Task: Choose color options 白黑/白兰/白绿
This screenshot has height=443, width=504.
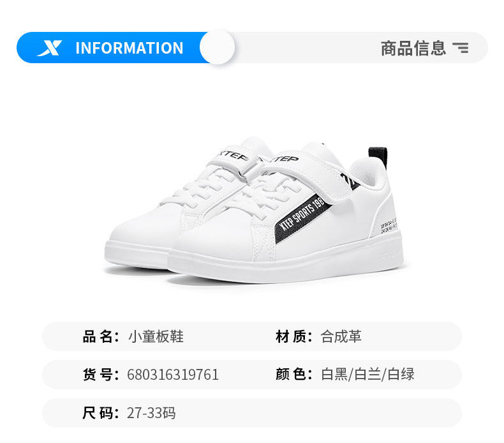Action: [367, 375]
